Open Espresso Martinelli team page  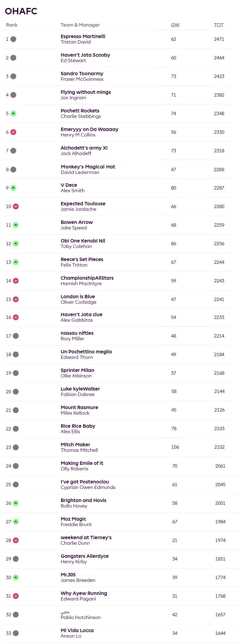pos(83,36)
